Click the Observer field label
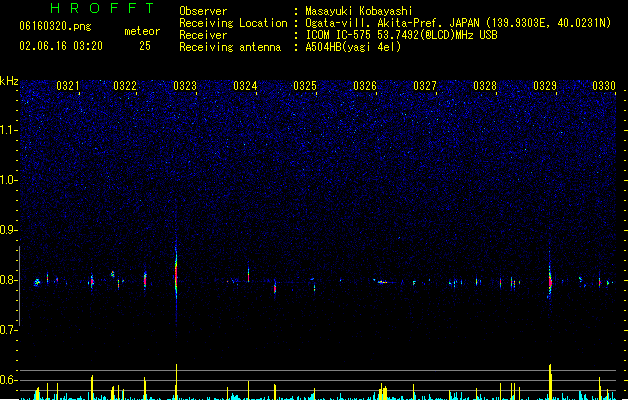 (x=203, y=11)
